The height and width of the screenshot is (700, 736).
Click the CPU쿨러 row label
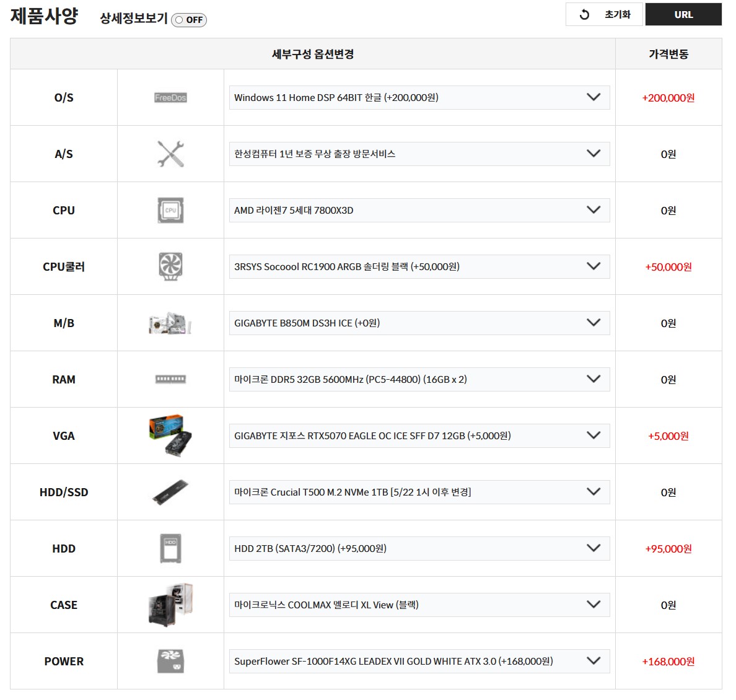tap(64, 266)
